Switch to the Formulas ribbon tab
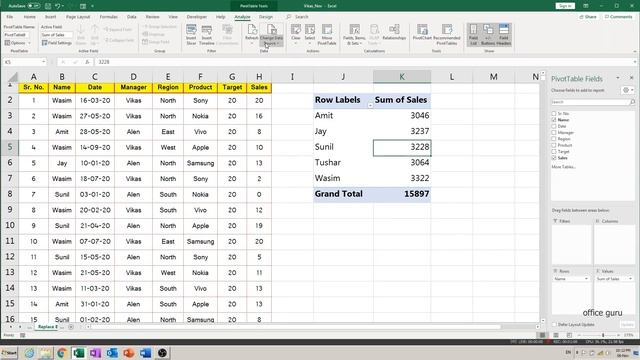The height and width of the screenshot is (360, 640). tap(109, 17)
